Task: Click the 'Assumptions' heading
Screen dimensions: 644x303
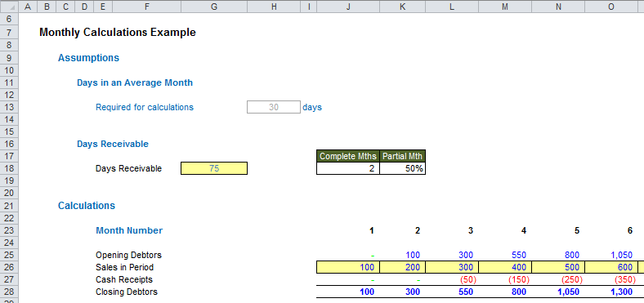Action: [x=89, y=58]
